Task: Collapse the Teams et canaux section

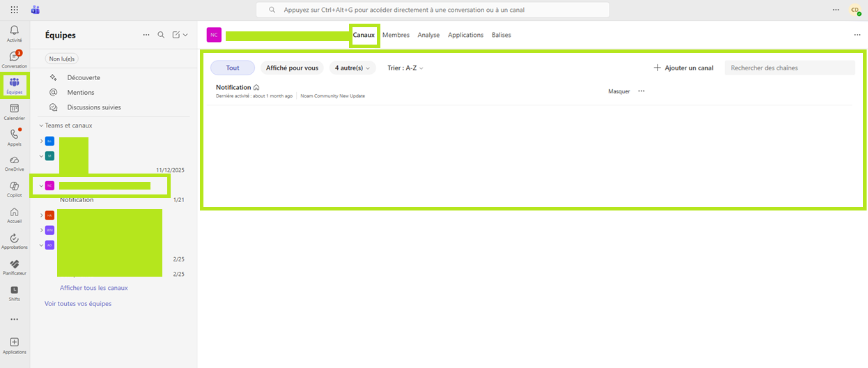Action: point(41,125)
